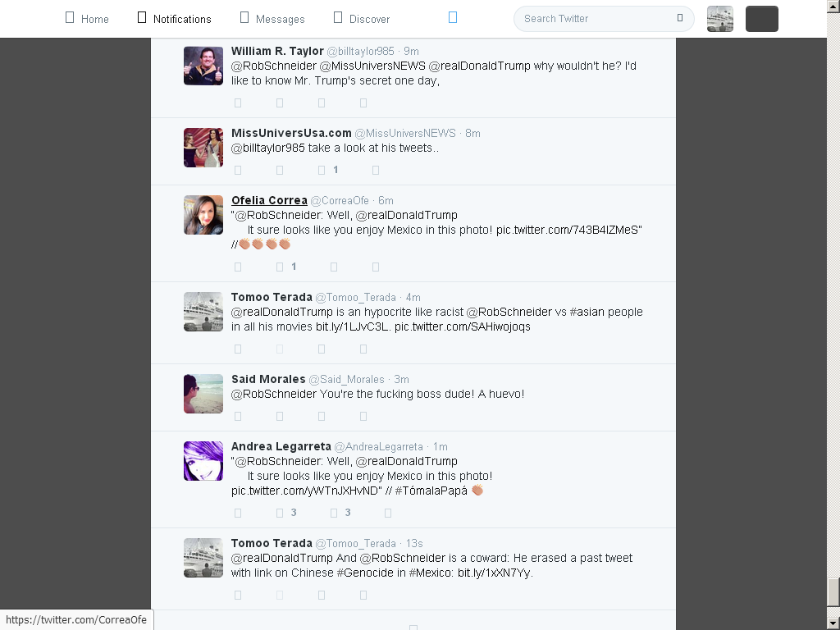Favorite the MissUniversUsa.com tweet
The width and height of the screenshot is (840, 630).
(x=322, y=171)
